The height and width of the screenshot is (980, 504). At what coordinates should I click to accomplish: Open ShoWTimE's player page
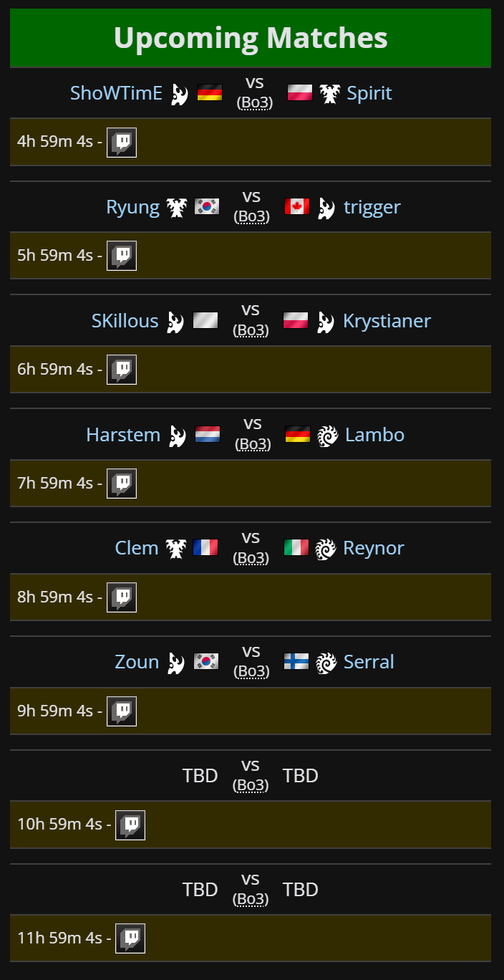pos(116,93)
